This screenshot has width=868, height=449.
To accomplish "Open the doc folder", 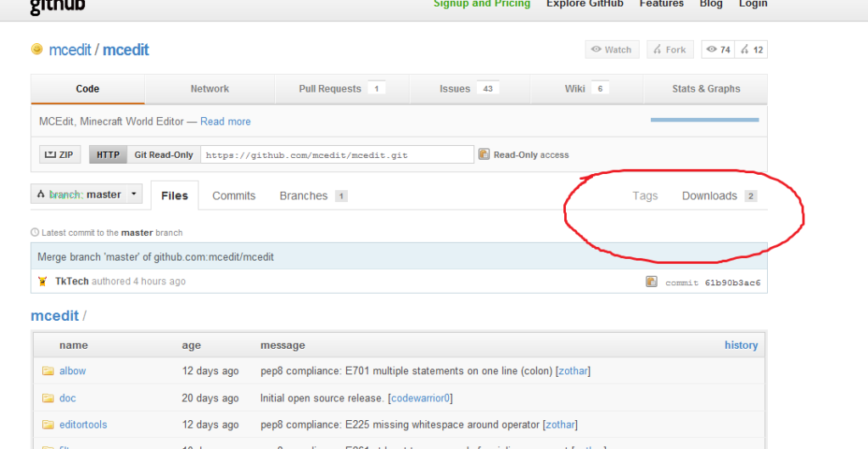I will click(x=68, y=397).
